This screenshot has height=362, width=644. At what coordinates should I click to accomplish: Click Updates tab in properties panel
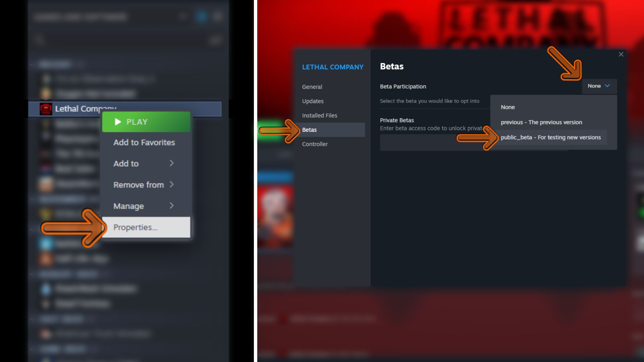[x=313, y=101]
